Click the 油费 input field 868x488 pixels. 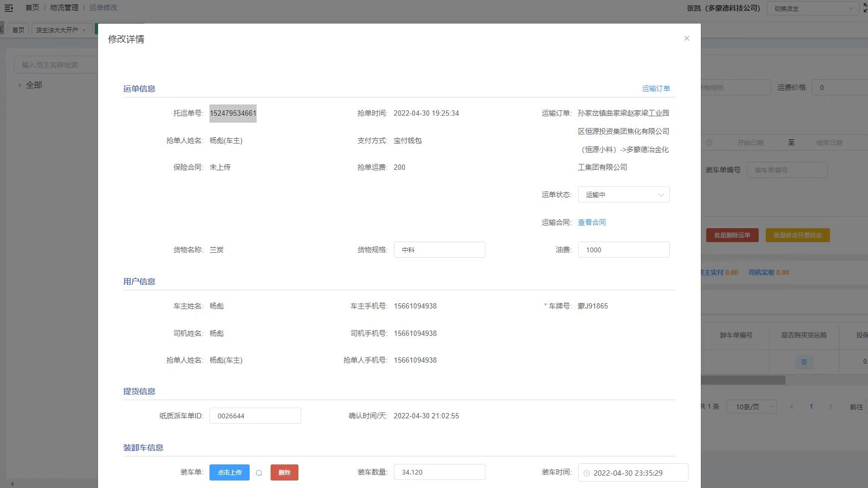[x=624, y=250]
